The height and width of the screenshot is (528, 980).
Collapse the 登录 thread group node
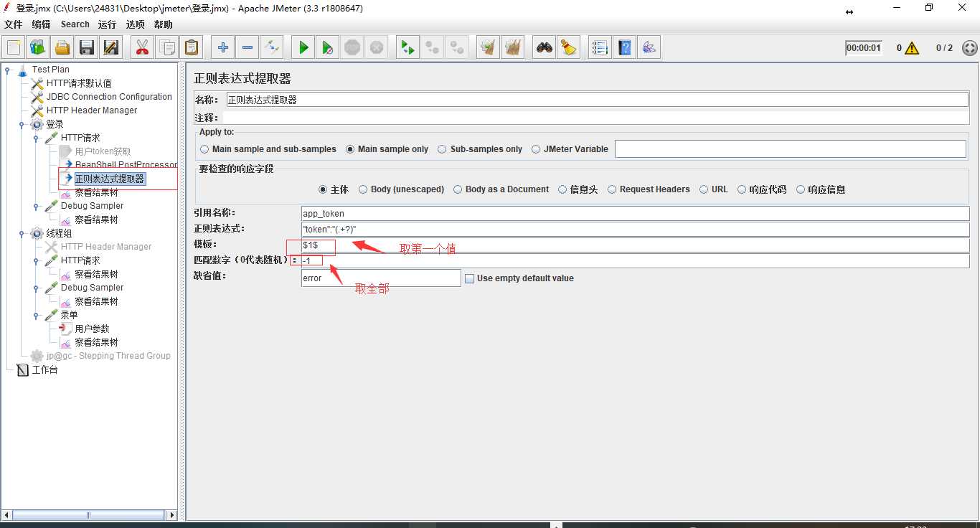click(x=22, y=124)
